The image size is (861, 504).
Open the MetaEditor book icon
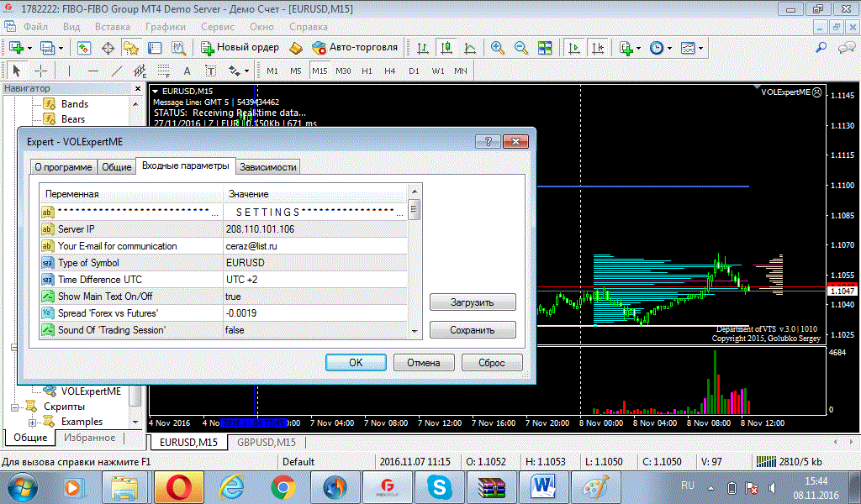click(x=296, y=48)
